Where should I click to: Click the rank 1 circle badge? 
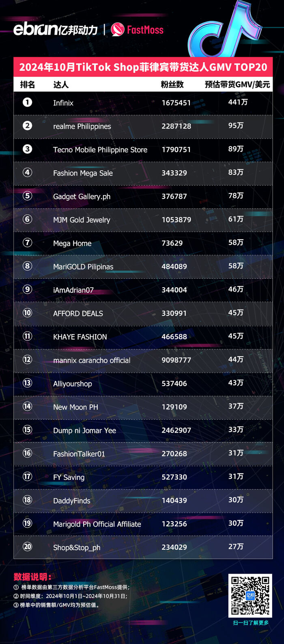(x=27, y=102)
